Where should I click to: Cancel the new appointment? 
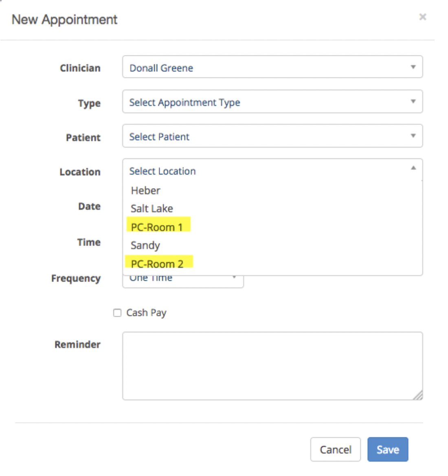[x=336, y=449]
